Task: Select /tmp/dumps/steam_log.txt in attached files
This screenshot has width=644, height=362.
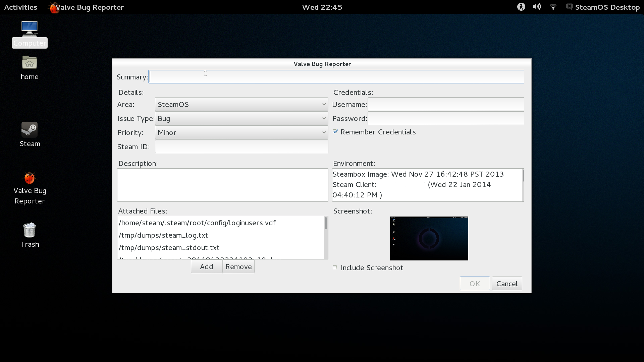Action: tap(163, 235)
